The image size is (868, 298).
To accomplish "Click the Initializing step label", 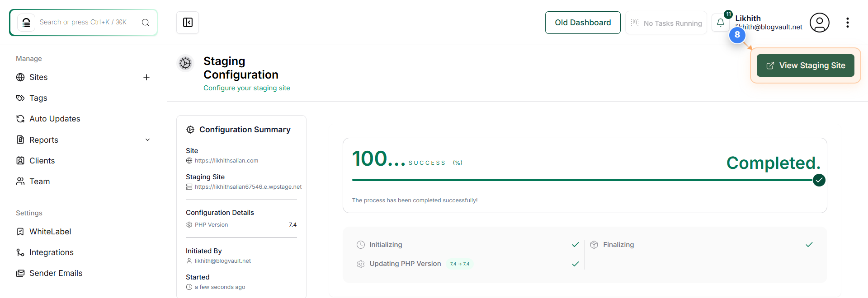I will [386, 245].
